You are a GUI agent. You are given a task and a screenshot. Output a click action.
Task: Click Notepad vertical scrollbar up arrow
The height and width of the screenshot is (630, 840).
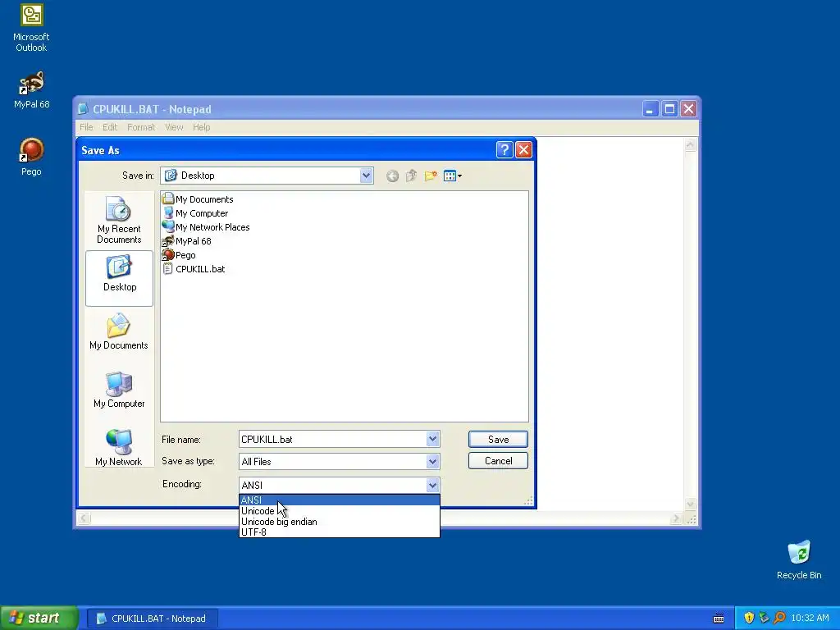pos(691,144)
